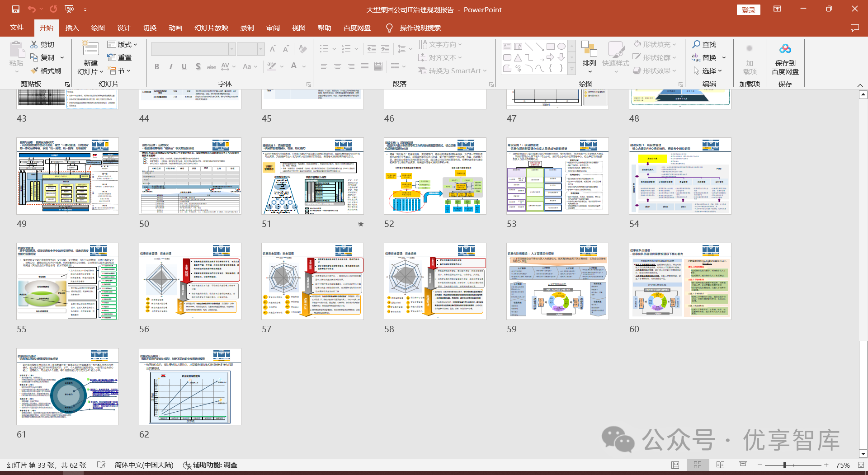Toggle Slide Sorter view button

pos(698,465)
